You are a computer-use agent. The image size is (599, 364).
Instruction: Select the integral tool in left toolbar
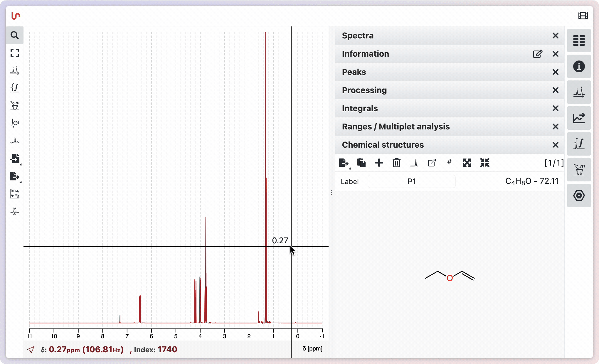15,88
